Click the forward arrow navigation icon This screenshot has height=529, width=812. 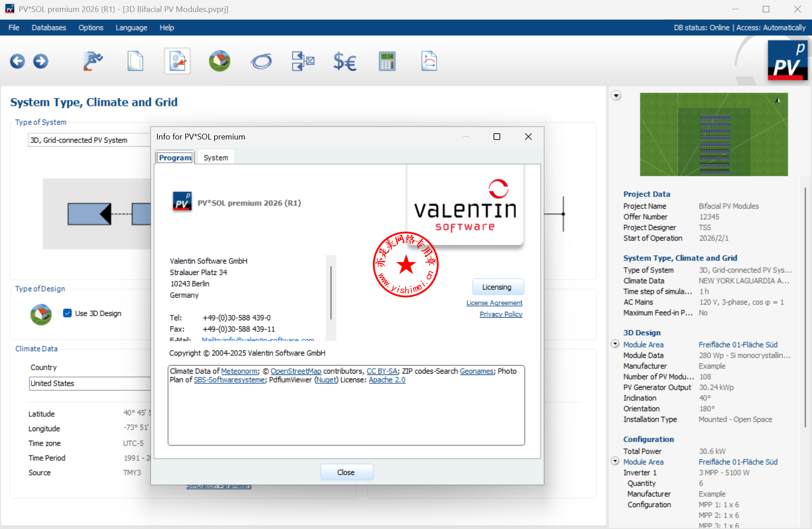41,61
